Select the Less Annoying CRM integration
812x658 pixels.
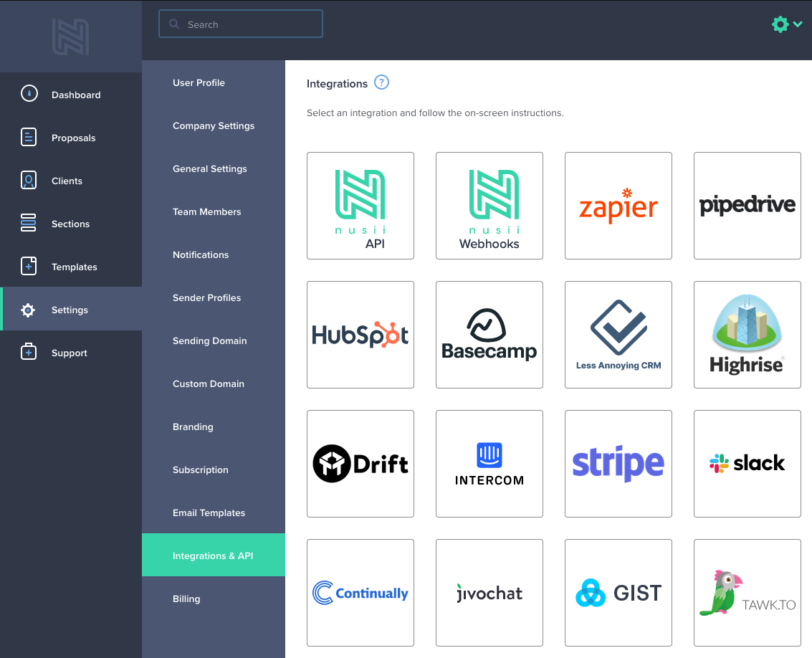[618, 335]
